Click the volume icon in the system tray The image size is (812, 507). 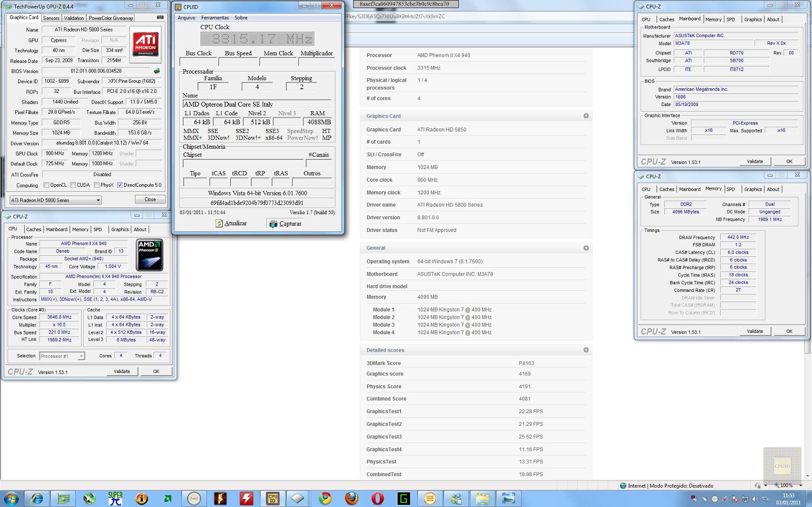click(755, 499)
